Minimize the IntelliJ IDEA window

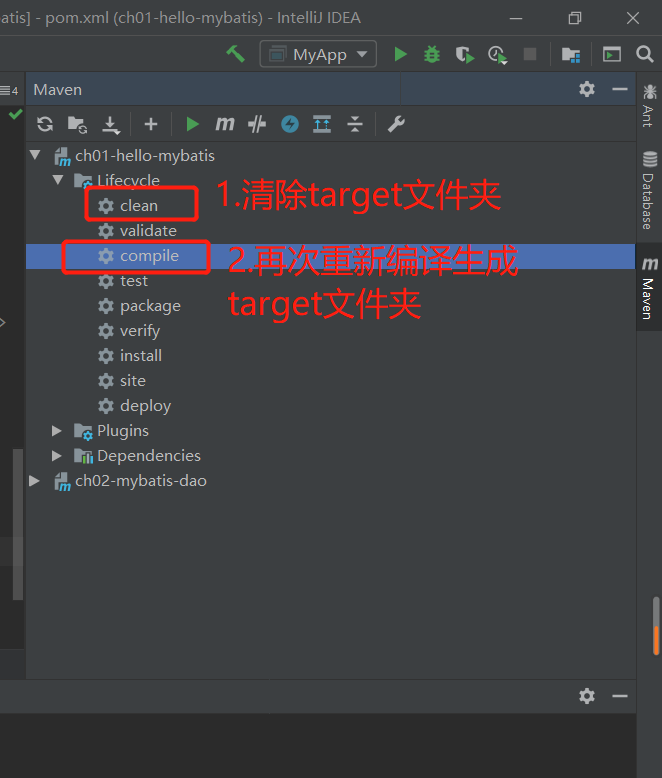coord(516,18)
